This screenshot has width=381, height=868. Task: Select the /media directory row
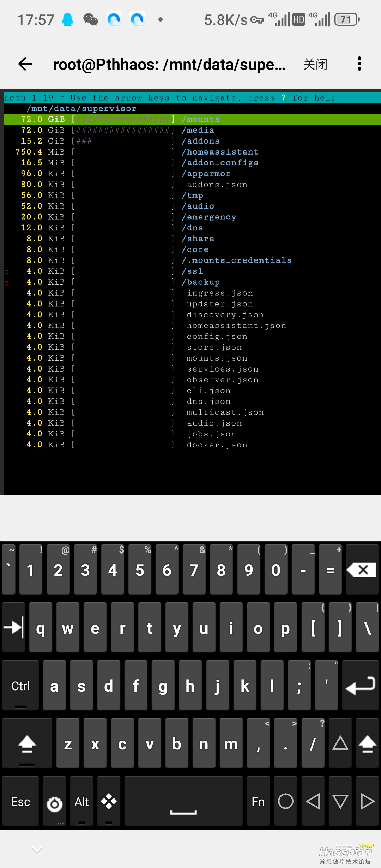(192, 130)
